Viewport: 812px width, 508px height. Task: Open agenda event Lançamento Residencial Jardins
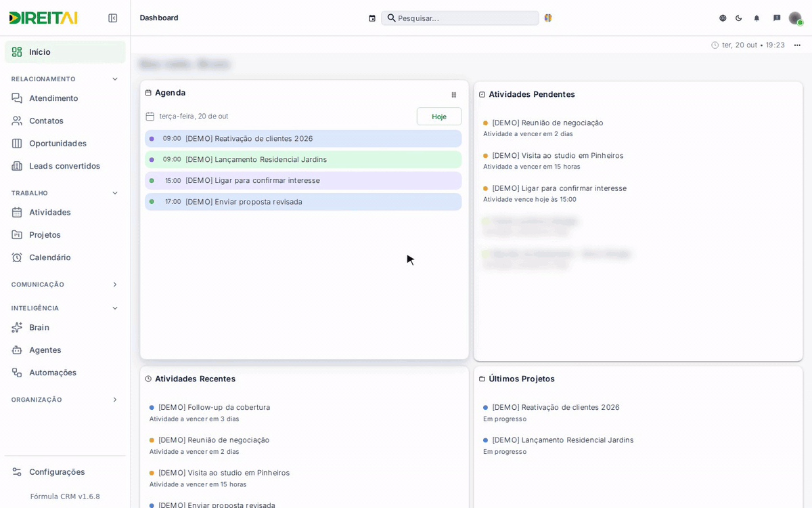[x=303, y=160]
